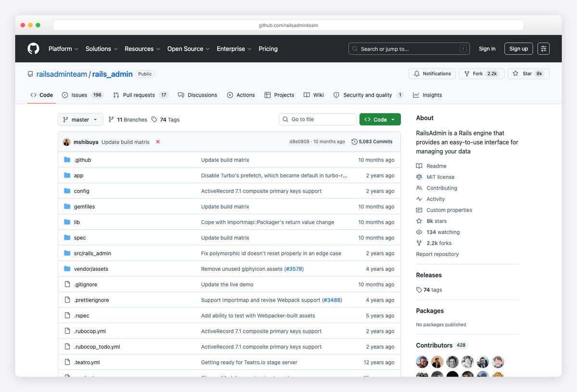
Task: Expand the master branch dropdown
Action: tap(80, 120)
